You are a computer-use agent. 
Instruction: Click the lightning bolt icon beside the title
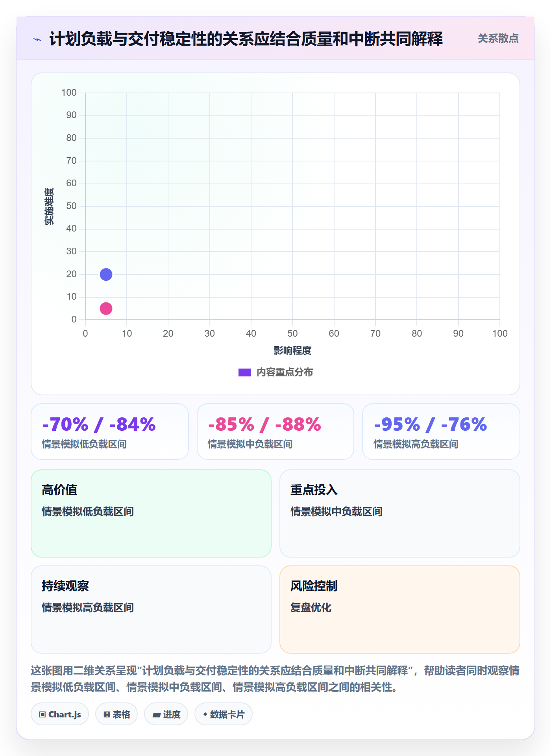click(x=37, y=39)
